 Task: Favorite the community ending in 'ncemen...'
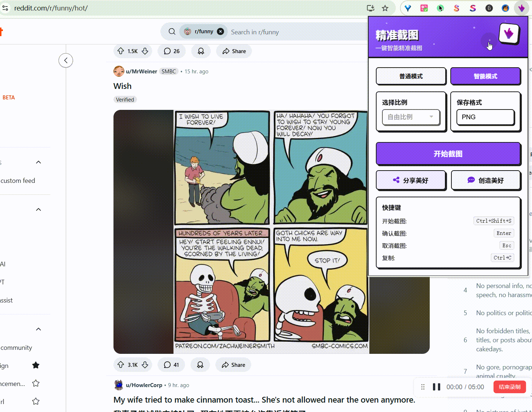click(36, 383)
